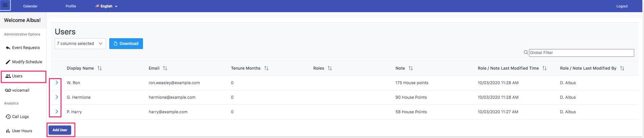This screenshot has width=644, height=138.
Task: Open the English language dropdown
Action: (x=107, y=6)
